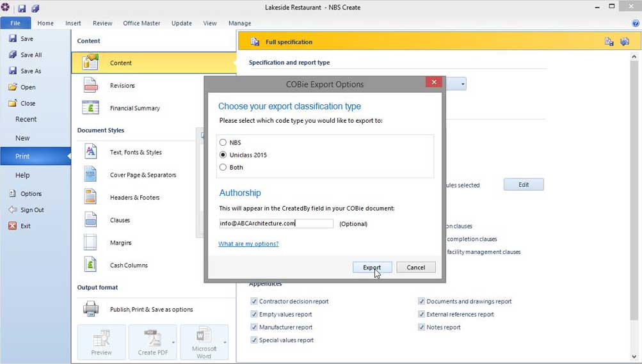Choose the Both classification option
This screenshot has width=642, height=364.
pyautogui.click(x=223, y=167)
